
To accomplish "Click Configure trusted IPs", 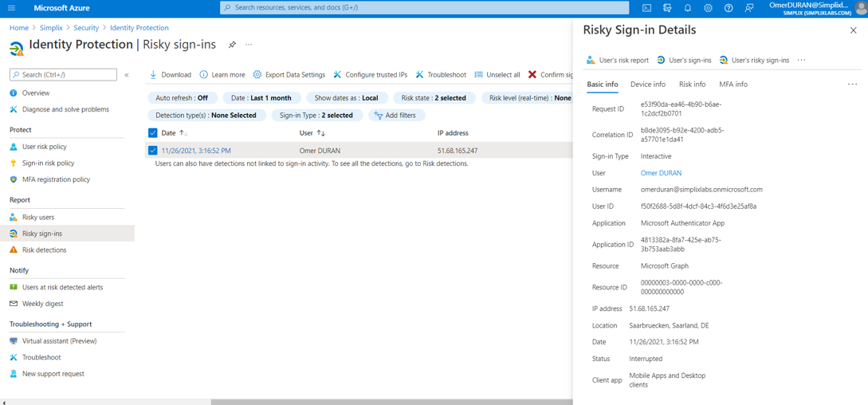I will pos(371,75).
